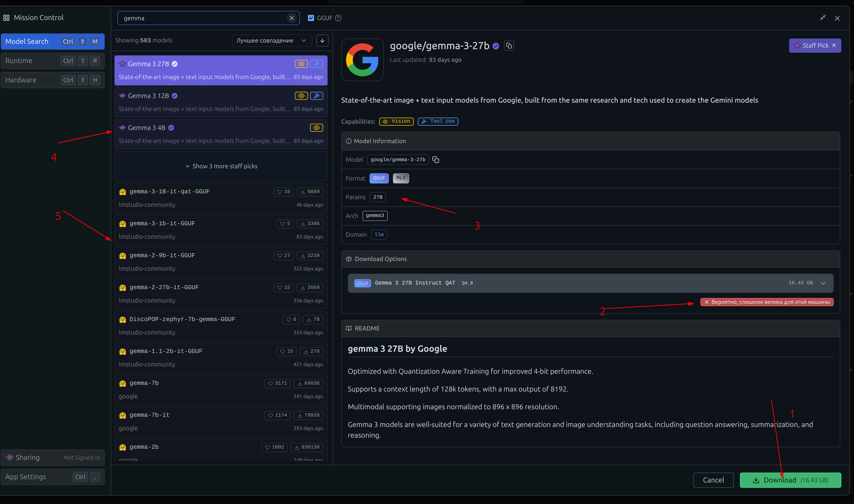The width and height of the screenshot is (854, 504).
Task: Click the GGUF help question-mark icon
Action: (x=338, y=18)
